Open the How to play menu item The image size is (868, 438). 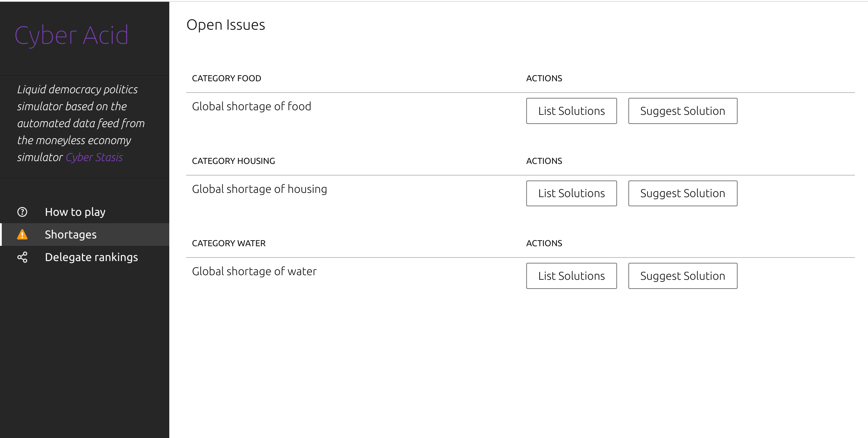click(x=75, y=212)
